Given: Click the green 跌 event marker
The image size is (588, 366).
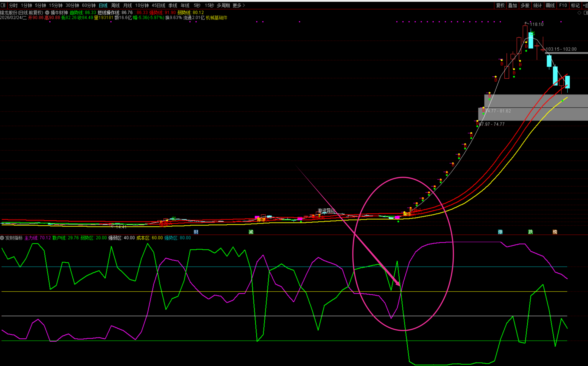Looking at the screenshot, I should (530, 232).
